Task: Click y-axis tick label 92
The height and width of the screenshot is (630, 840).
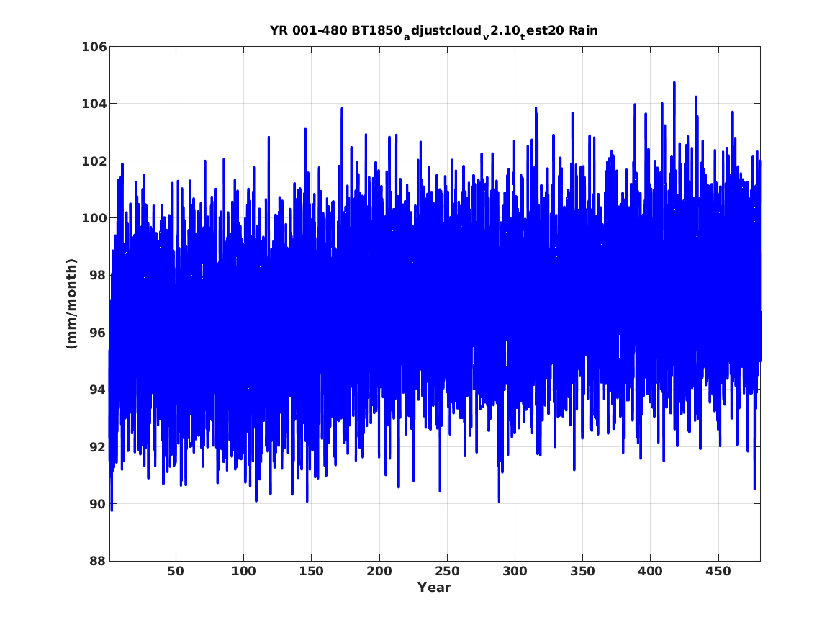Action: click(x=98, y=446)
